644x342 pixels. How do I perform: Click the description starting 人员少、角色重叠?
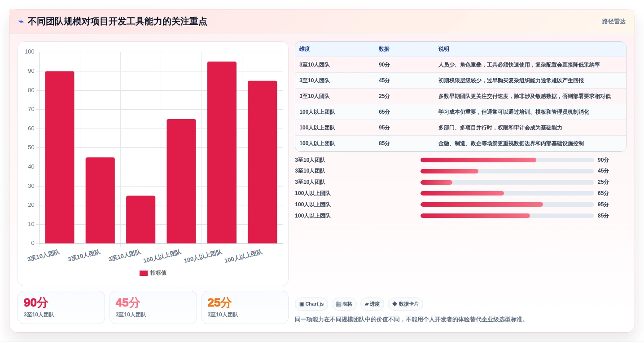pos(519,65)
